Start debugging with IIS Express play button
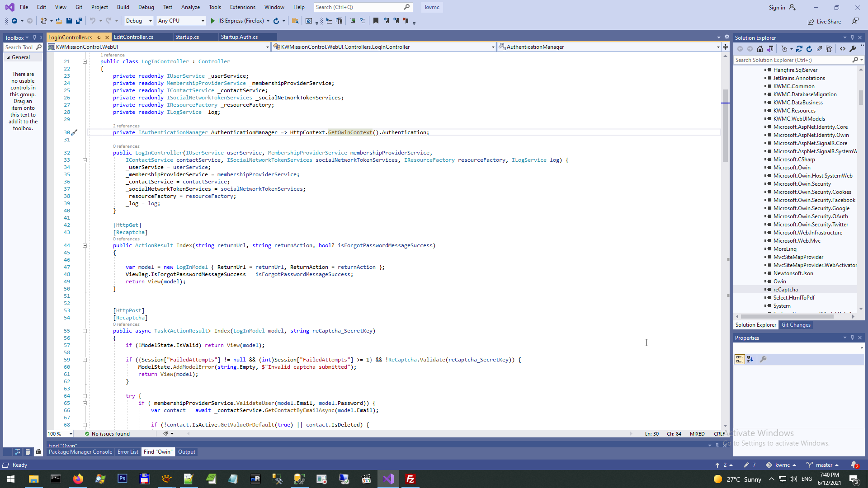Screen dimensions: 868x488 tap(213, 21)
